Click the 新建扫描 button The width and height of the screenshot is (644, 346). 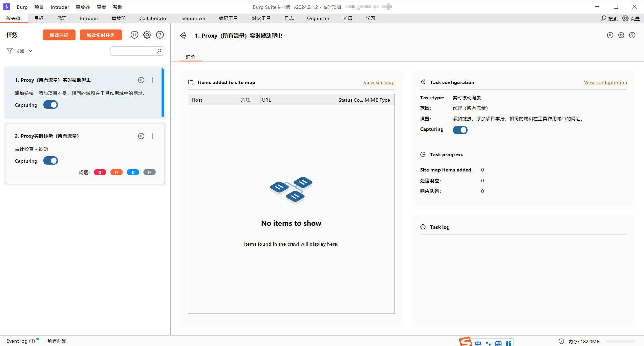[x=59, y=35]
